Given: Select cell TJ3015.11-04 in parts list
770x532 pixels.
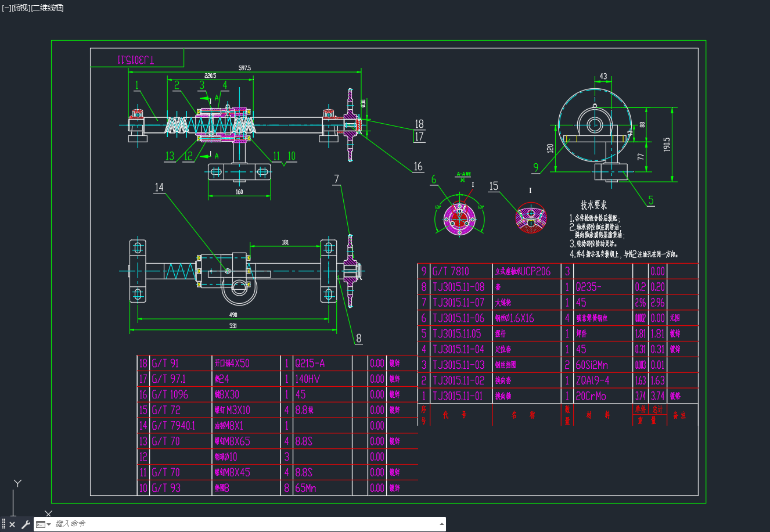Looking at the screenshot, I should (x=459, y=349).
